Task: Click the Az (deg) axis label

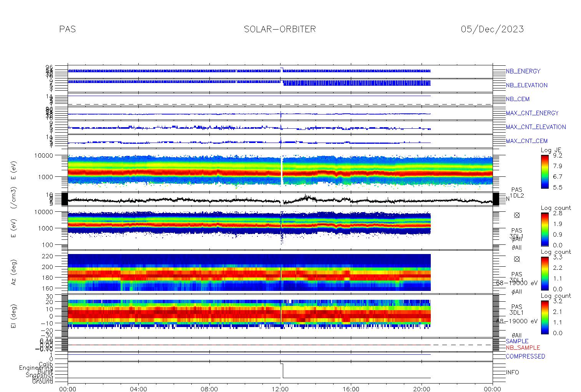Action: [13, 272]
